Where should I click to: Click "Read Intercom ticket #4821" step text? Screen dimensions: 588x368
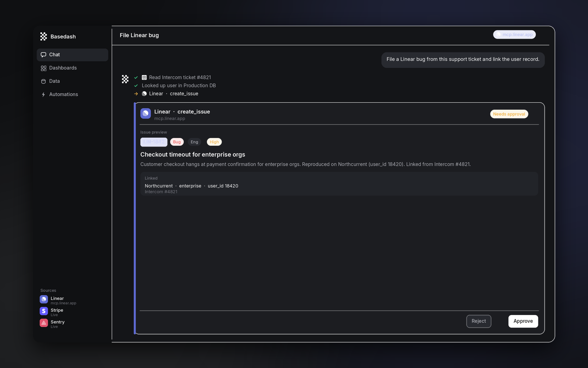click(x=180, y=78)
